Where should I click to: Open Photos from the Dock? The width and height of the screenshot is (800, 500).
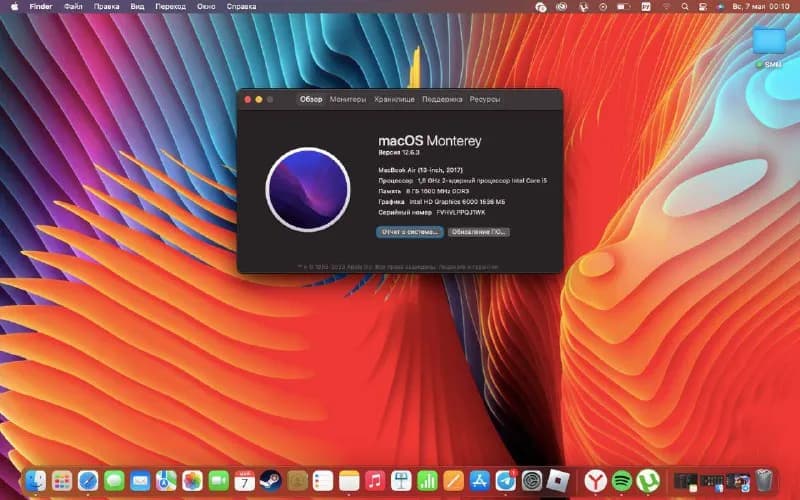(x=192, y=481)
